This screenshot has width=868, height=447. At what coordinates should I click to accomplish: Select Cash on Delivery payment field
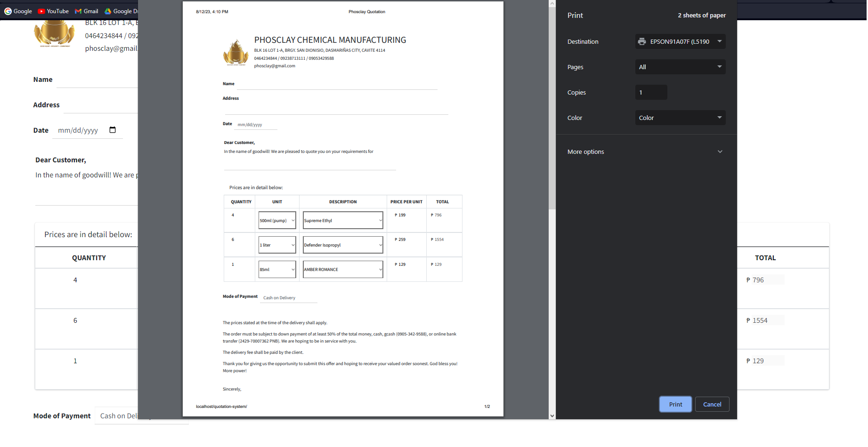pos(288,297)
